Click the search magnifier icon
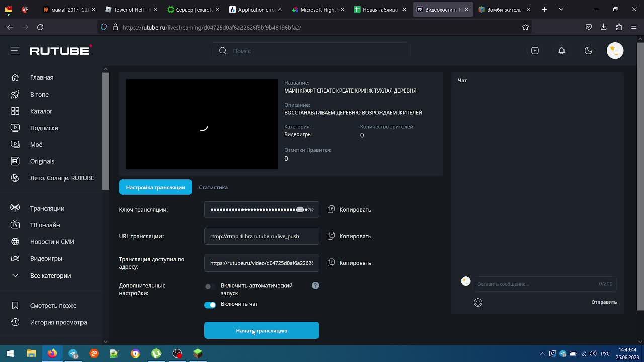This screenshot has width=644, height=362. 223,51
